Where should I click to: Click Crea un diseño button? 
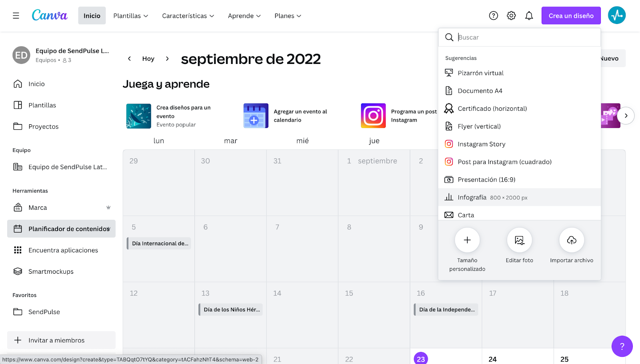point(571,16)
